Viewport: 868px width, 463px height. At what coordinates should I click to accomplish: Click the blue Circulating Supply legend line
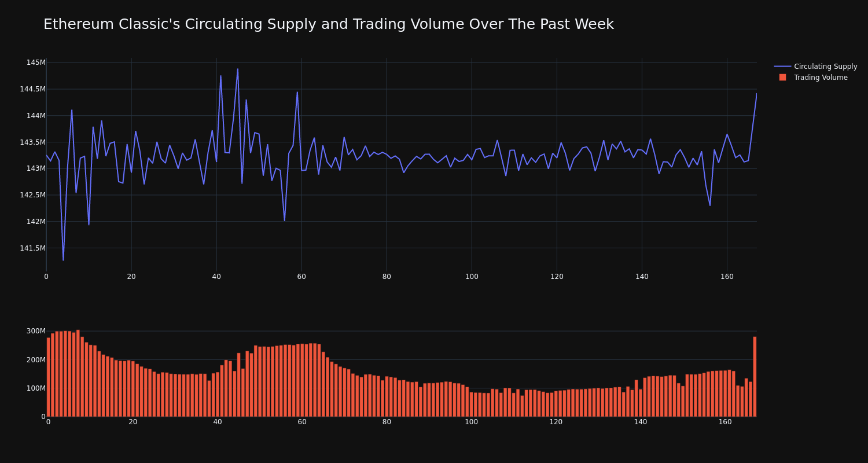pos(782,67)
